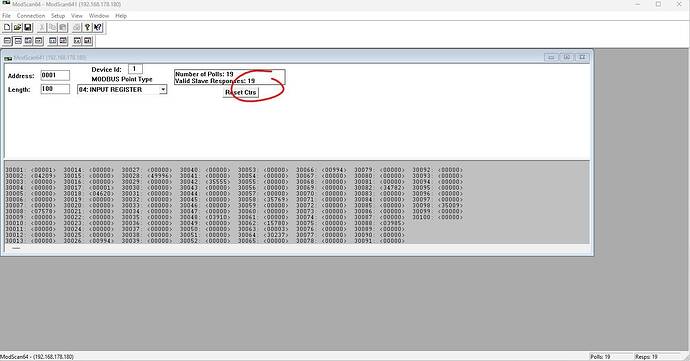Select register 30062 value <15780>
The image size is (690, 361).
[x=276, y=223]
